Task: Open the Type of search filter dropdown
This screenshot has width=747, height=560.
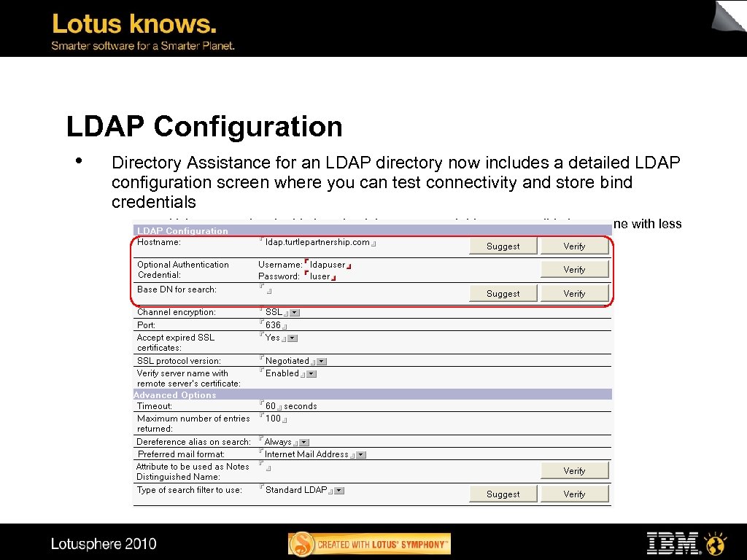Action: coord(338,489)
